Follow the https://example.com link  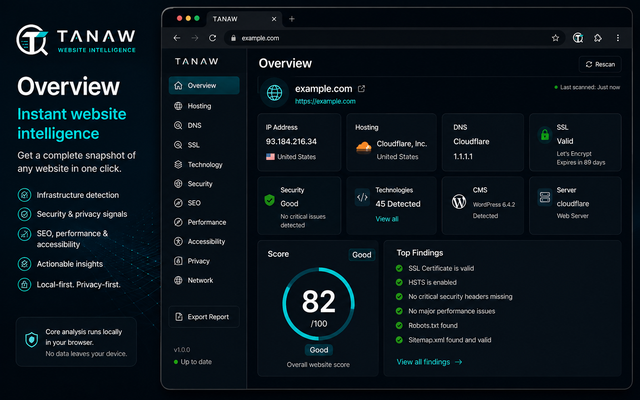325,101
